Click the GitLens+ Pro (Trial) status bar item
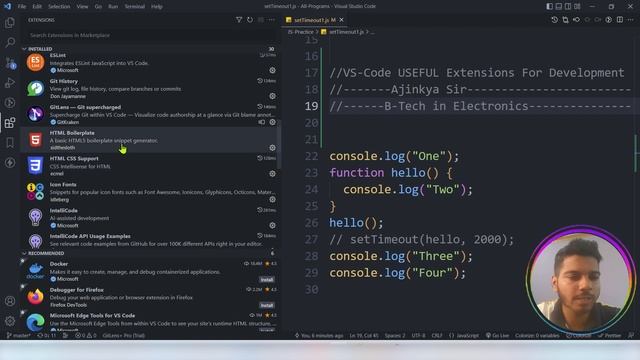This screenshot has width=640, height=360. 124,336
